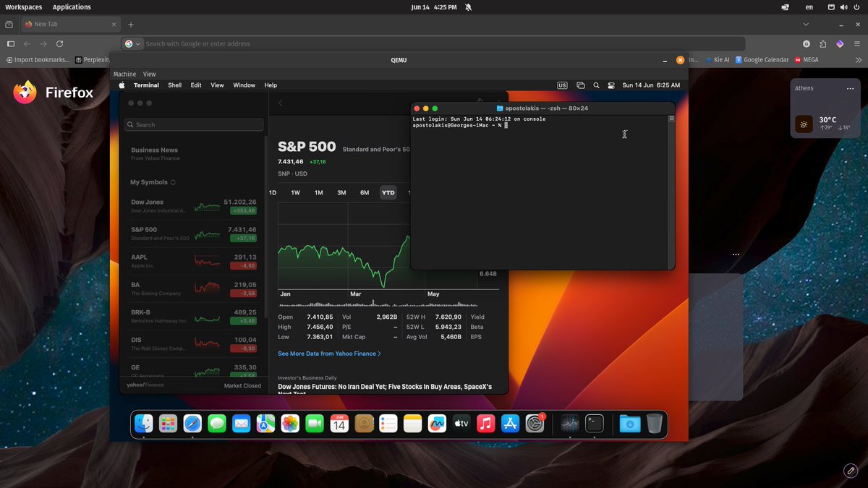Open the Dow Jones Futures news headline
868x488 pixels.
[385, 388]
